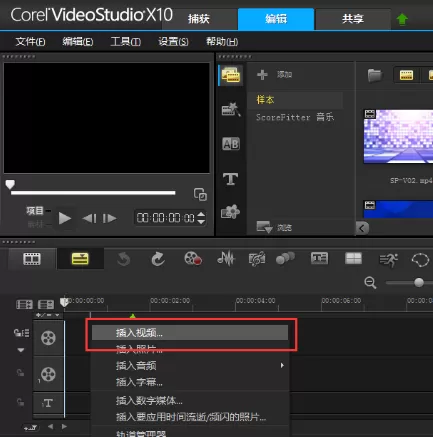Click the timeline zoom slider handle
This screenshot has height=437, width=433.
click(x=419, y=283)
